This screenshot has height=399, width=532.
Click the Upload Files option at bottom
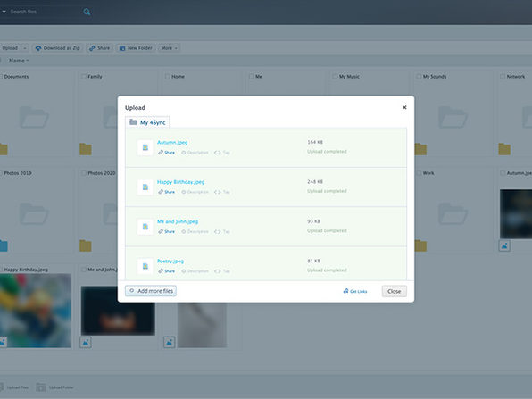point(14,387)
